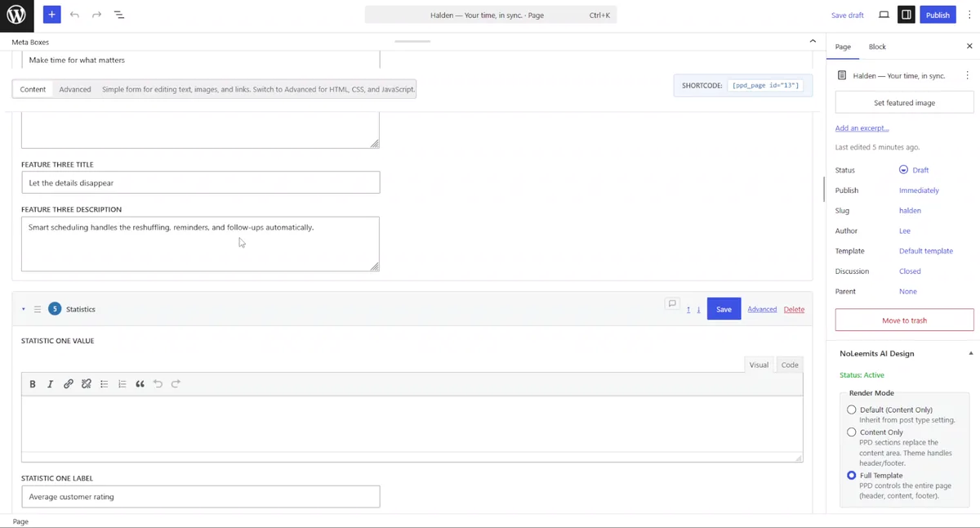Image resolution: width=980 pixels, height=528 pixels.
Task: Select Content Only render mode
Action: point(852,432)
